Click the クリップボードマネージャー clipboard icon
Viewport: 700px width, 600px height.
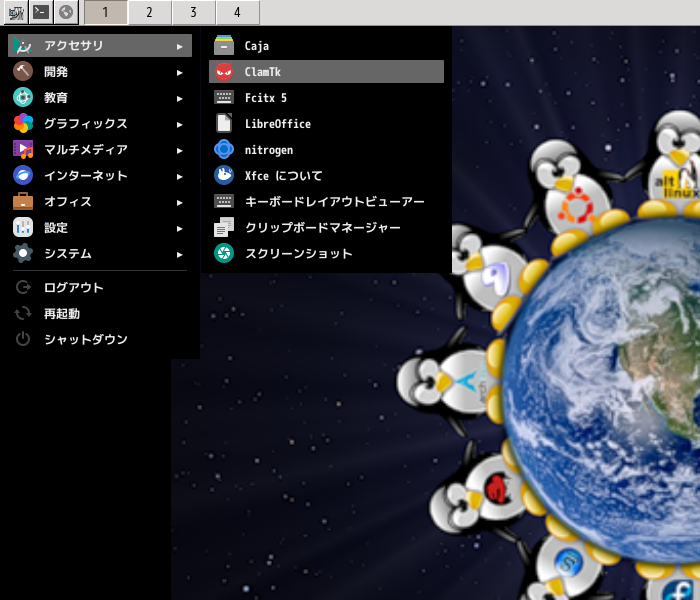pos(224,227)
